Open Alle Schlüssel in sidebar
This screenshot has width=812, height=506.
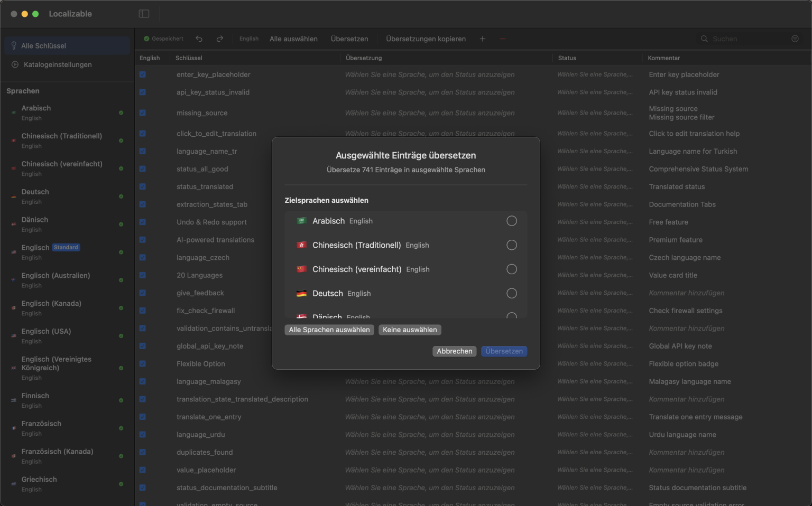click(x=67, y=45)
